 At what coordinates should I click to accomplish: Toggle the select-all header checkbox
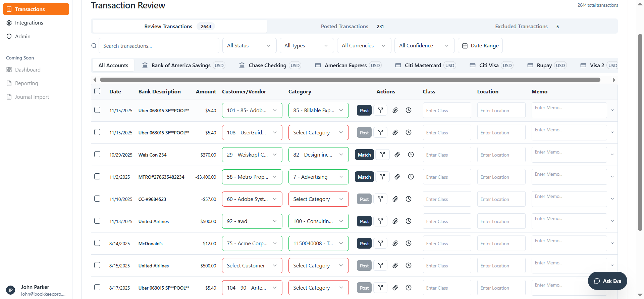click(97, 91)
